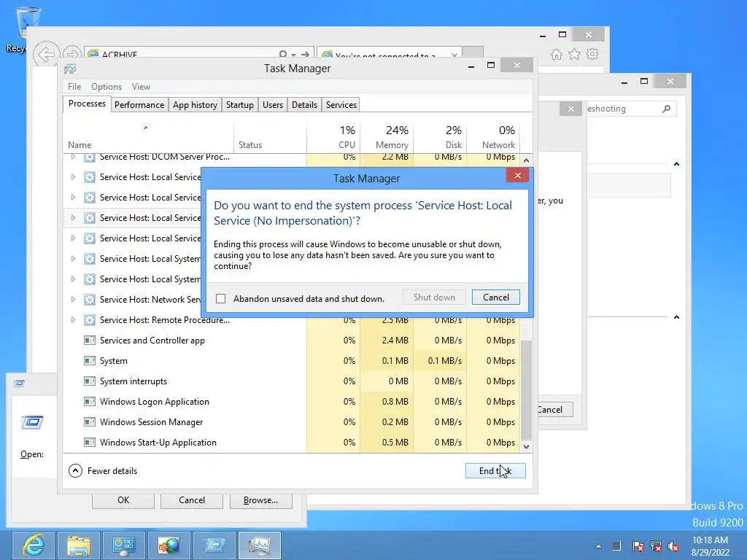Viewport: 747px width, 560px height.
Task: Open the Options menu
Action: coord(107,87)
